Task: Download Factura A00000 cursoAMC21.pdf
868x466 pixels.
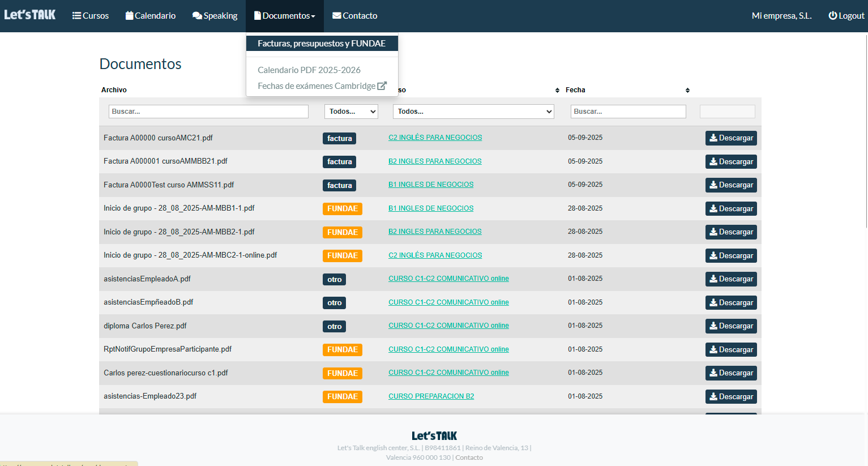Action: pos(730,138)
